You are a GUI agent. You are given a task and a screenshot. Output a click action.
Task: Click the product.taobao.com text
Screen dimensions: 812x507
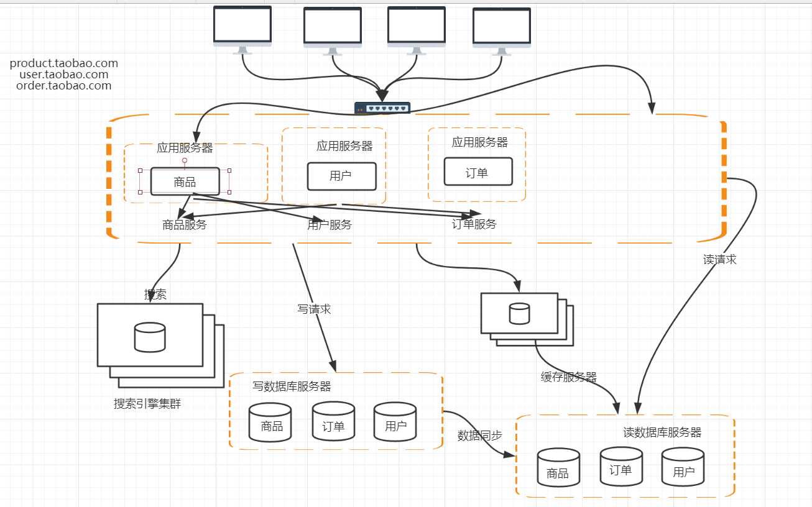coord(64,63)
